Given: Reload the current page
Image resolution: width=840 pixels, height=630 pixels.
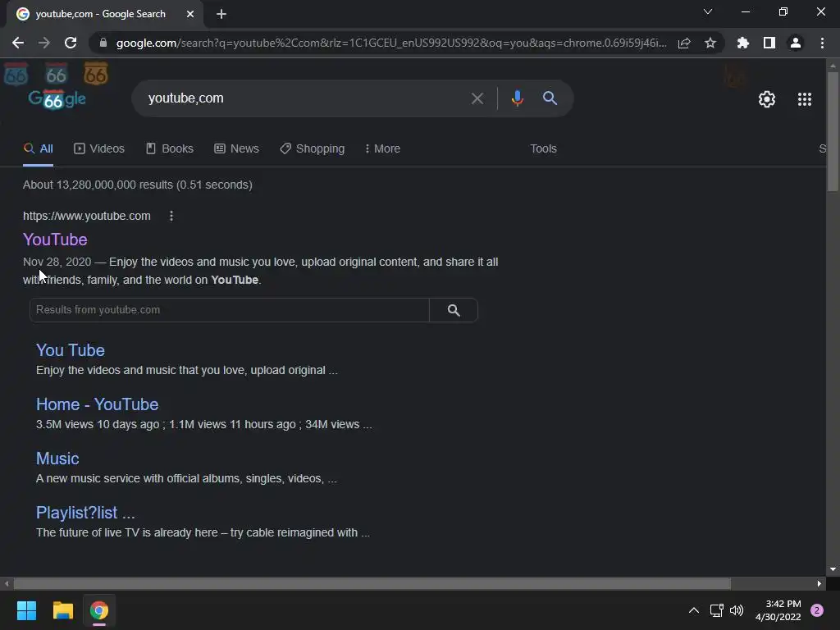Looking at the screenshot, I should [71, 43].
